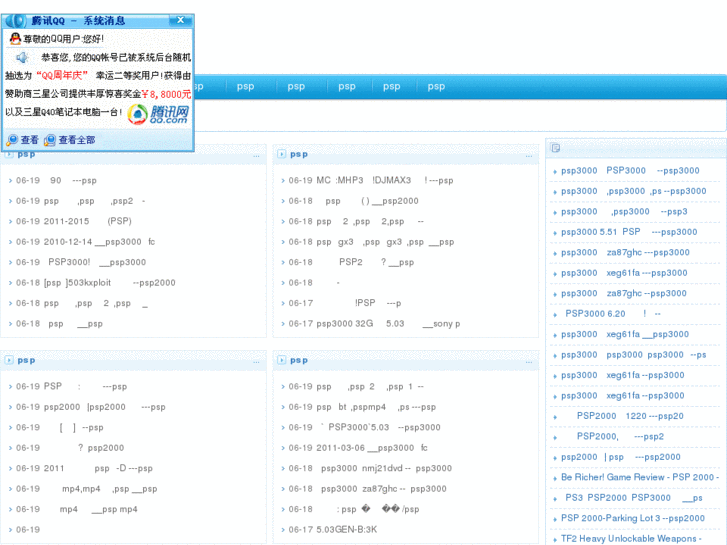
Task: Click the QQ penguin icon beside 尊敬的QQ用户
Action: point(15,38)
